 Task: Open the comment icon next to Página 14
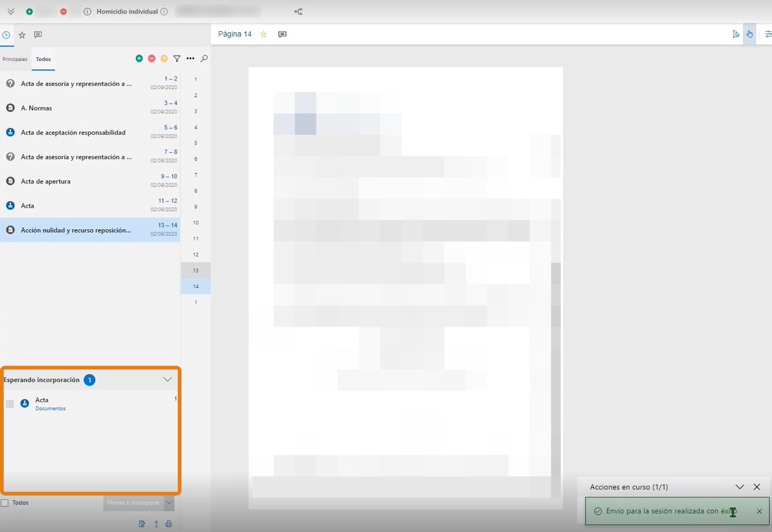pyautogui.click(x=282, y=34)
